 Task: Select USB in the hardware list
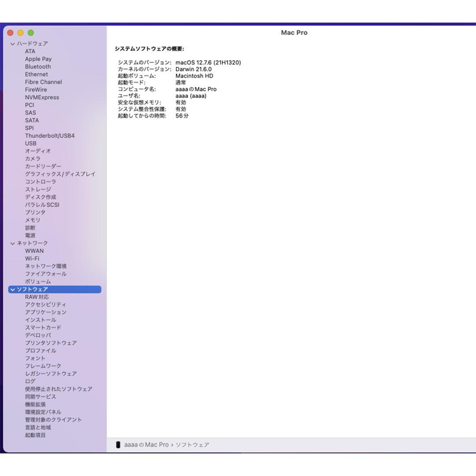pyautogui.click(x=31, y=143)
